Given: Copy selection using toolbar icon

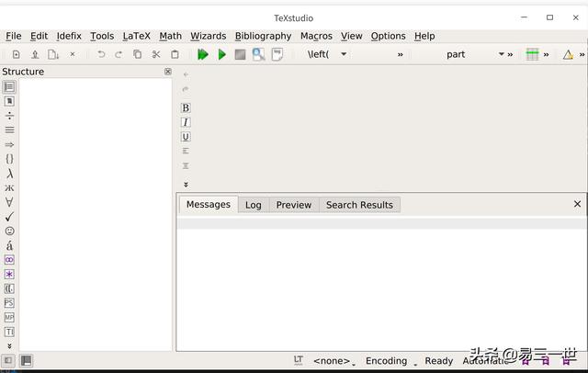Looking at the screenshot, I should (138, 55).
